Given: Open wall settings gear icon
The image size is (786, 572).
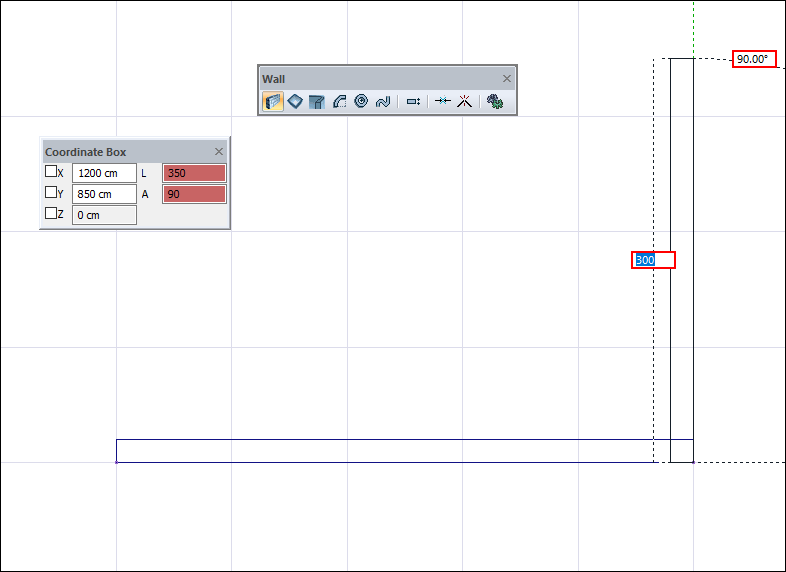Looking at the screenshot, I should [x=494, y=101].
